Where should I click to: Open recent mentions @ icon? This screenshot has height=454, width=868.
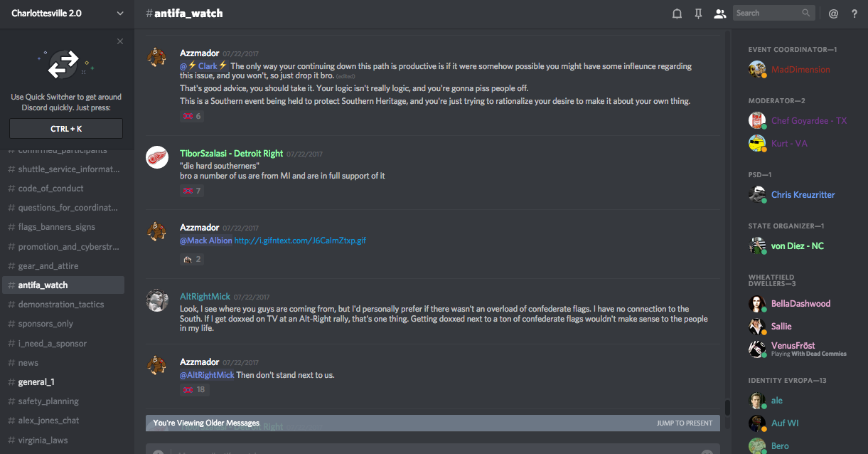point(834,14)
